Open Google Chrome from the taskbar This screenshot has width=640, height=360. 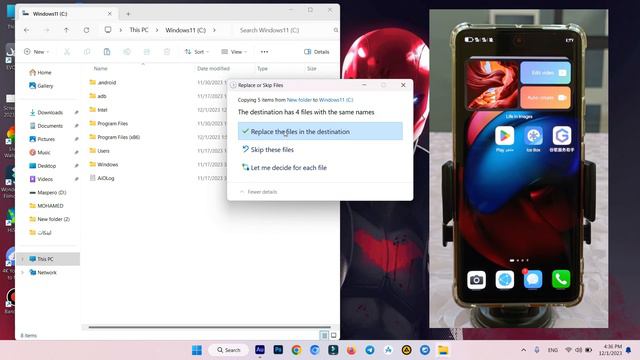coord(296,350)
